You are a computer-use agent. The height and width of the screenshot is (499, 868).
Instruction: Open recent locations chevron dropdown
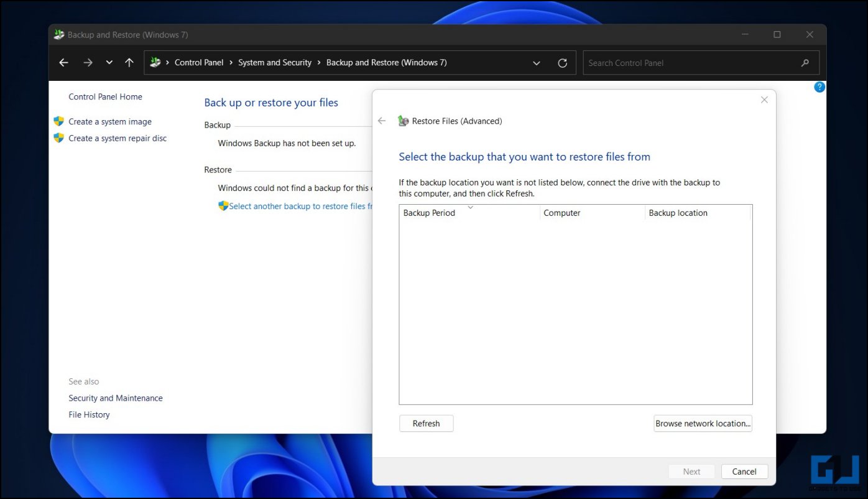point(109,63)
